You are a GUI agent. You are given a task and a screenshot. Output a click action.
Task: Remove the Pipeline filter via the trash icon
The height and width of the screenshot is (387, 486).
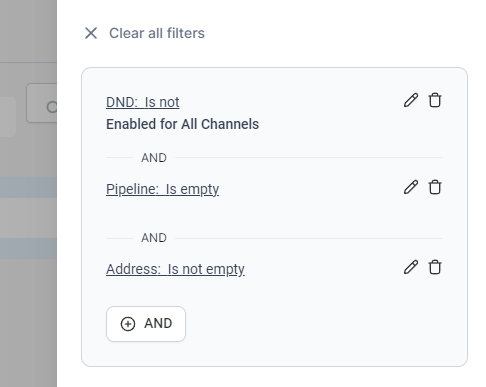435,187
